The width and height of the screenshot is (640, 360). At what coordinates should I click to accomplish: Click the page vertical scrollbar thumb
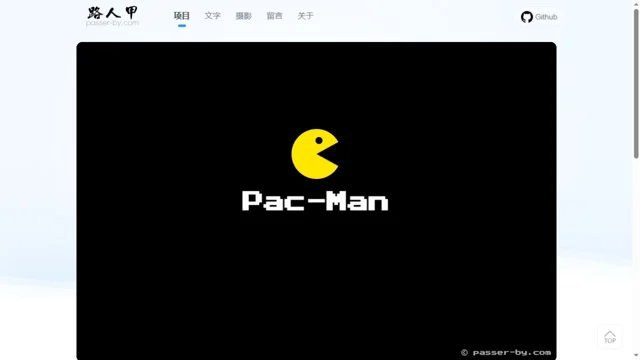click(x=636, y=83)
